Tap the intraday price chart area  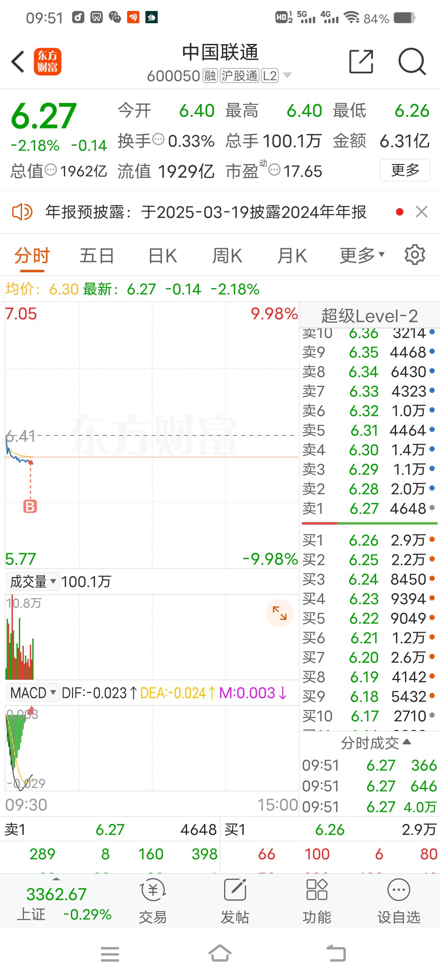pyautogui.click(x=152, y=435)
